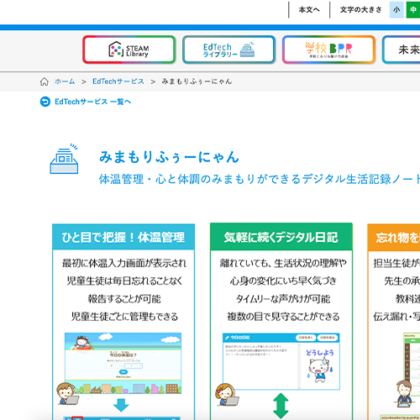This screenshot has height=420, width=420.
Task: Click girl-with-laptop illustration in green card
Action: 227,394
